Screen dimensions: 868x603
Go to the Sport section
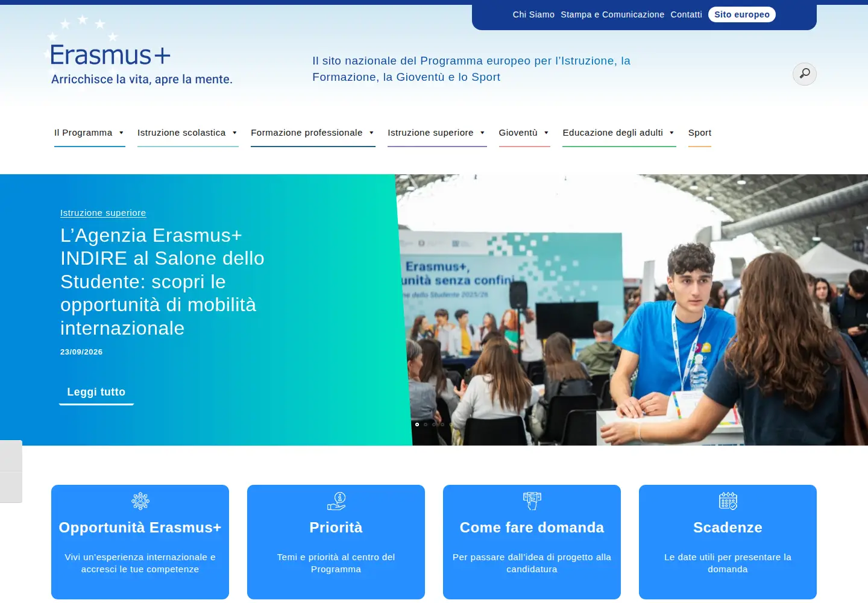coord(700,133)
